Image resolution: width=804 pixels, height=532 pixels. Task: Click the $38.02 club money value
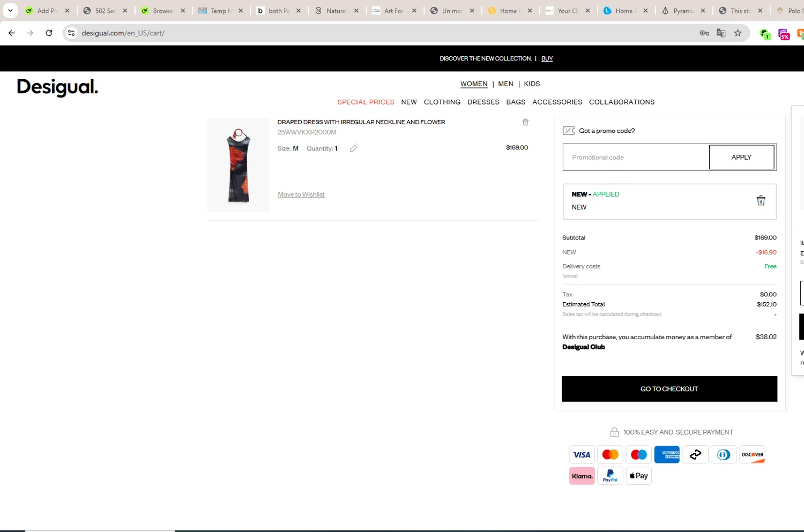(x=766, y=337)
